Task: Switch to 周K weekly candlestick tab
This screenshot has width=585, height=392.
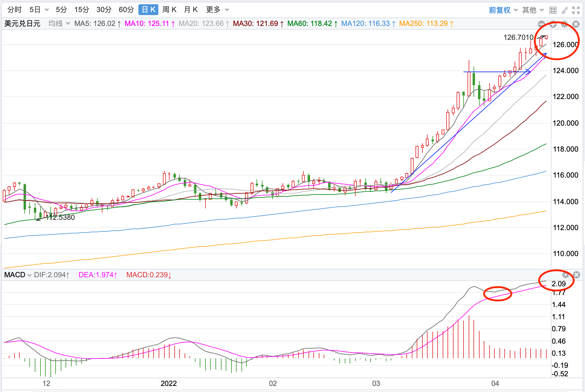Action: click(x=169, y=10)
